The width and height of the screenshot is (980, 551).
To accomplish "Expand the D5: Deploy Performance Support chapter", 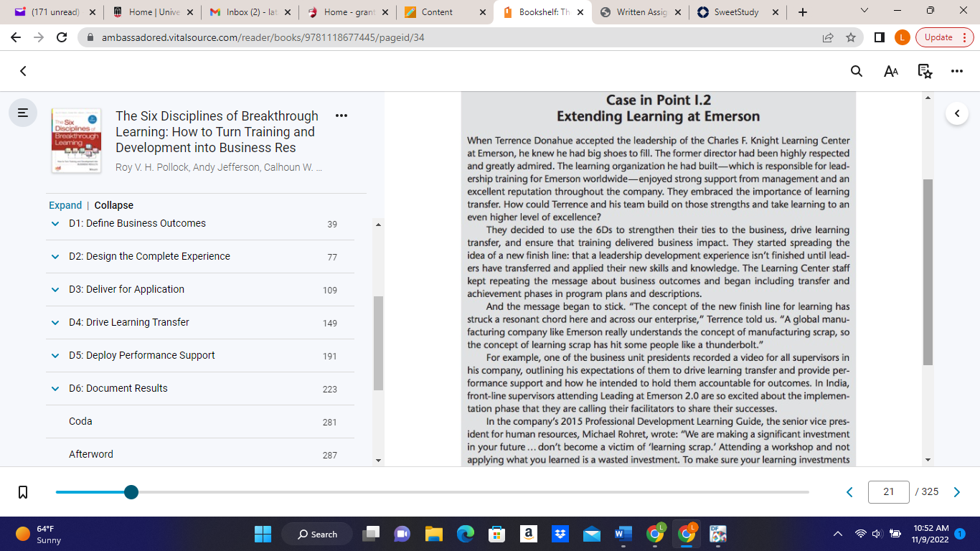I will point(55,356).
